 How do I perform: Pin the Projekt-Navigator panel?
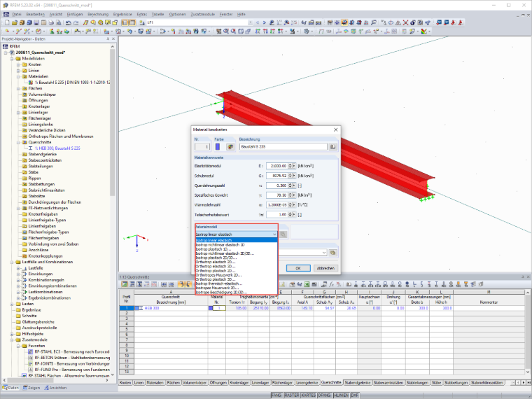[108, 39]
